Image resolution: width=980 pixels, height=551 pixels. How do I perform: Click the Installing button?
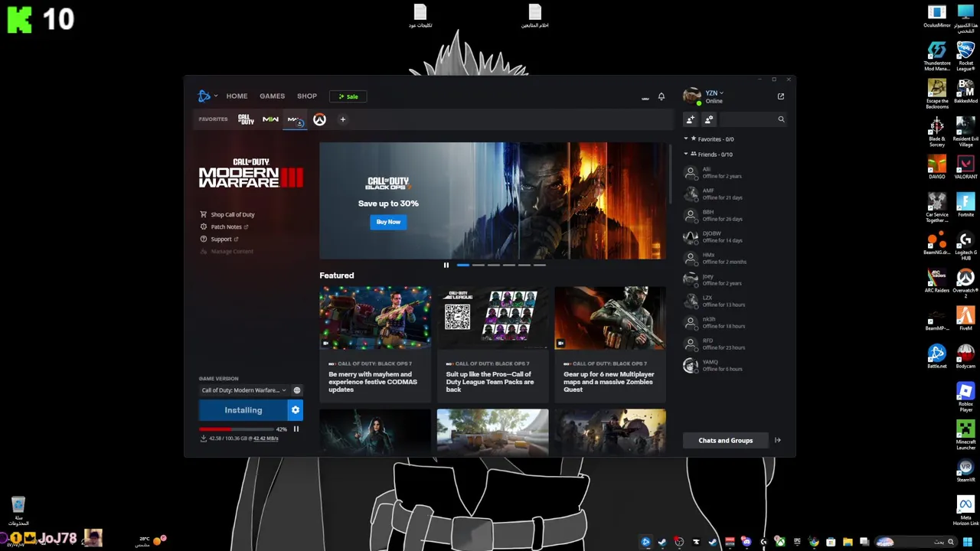coord(243,410)
